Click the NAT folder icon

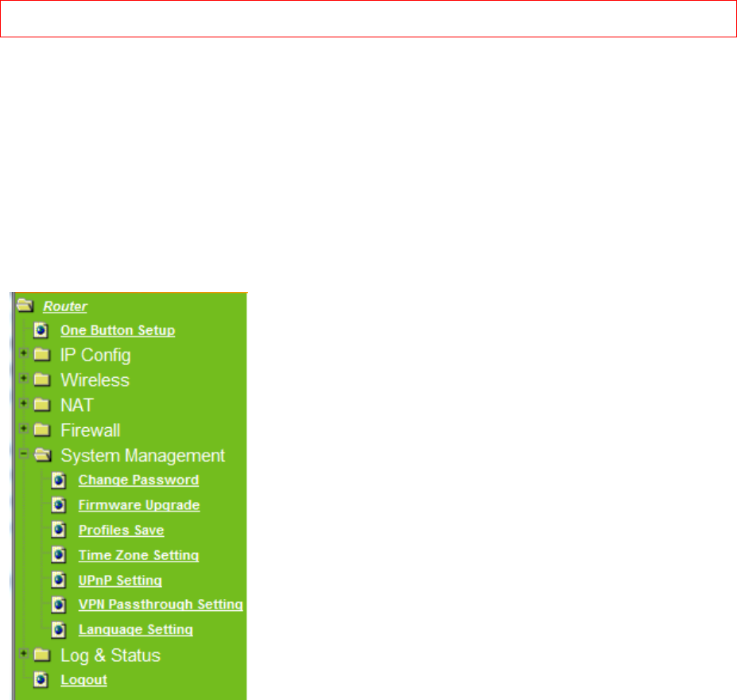[x=42, y=405]
